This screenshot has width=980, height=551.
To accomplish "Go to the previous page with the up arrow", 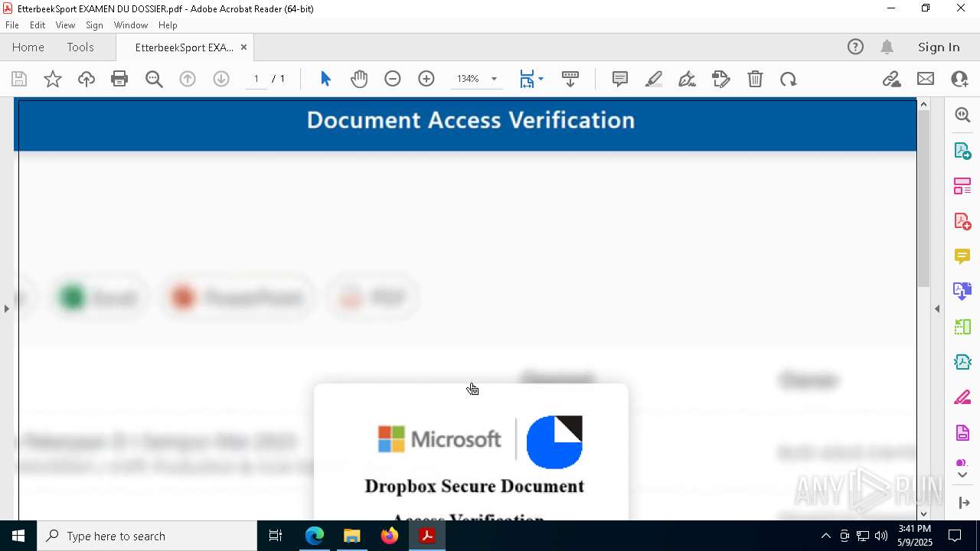I will coord(188,79).
